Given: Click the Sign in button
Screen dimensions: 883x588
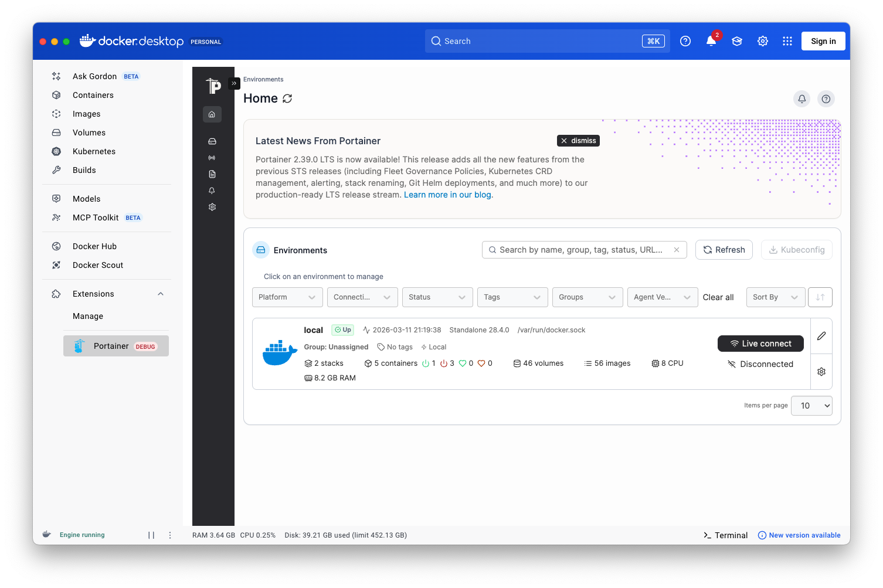Looking at the screenshot, I should coord(823,41).
